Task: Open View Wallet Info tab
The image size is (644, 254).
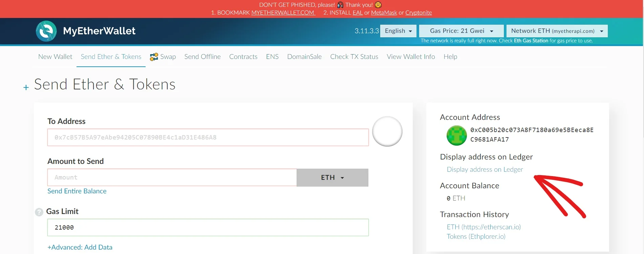Action: [411, 57]
